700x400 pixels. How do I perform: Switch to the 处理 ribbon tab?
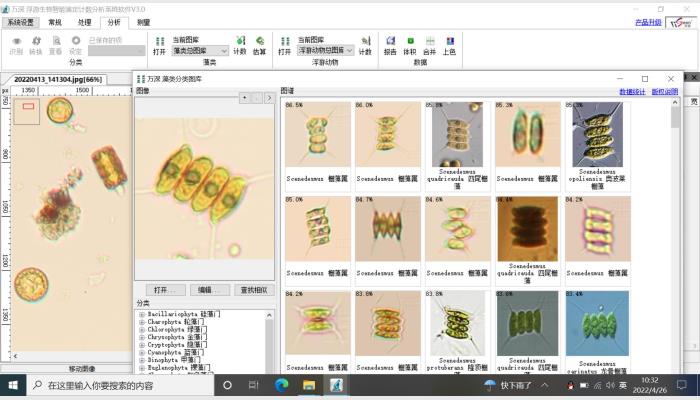[84, 22]
